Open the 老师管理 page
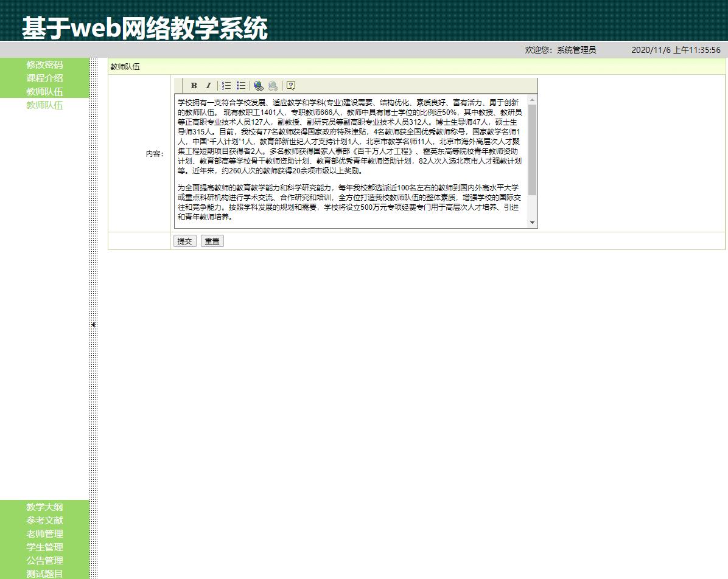The image size is (728, 579). (44, 534)
